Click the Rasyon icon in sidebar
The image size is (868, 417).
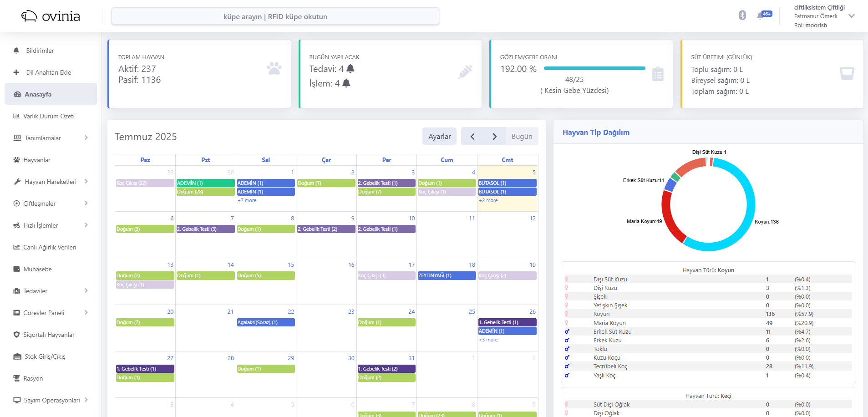coord(16,378)
